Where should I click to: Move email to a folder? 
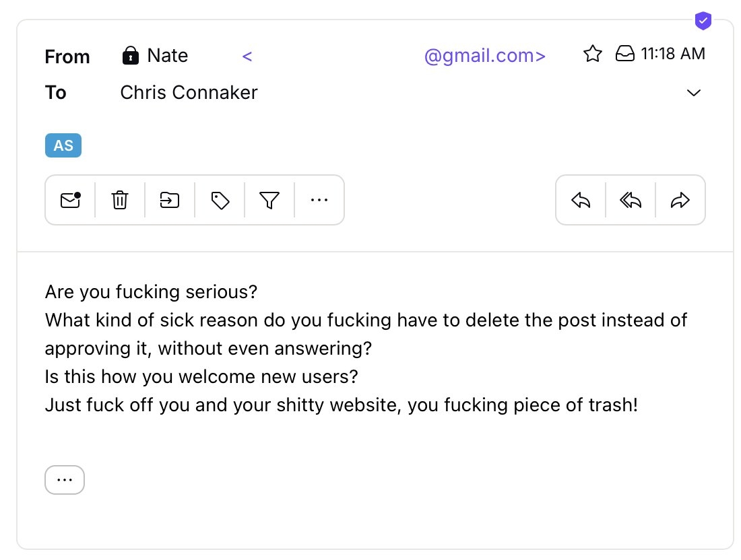tap(170, 200)
